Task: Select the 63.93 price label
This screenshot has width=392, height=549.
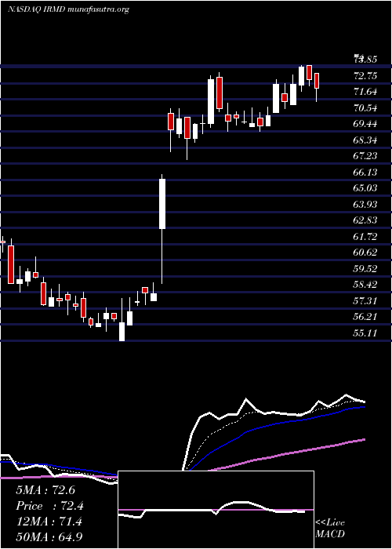Action: [x=365, y=204]
